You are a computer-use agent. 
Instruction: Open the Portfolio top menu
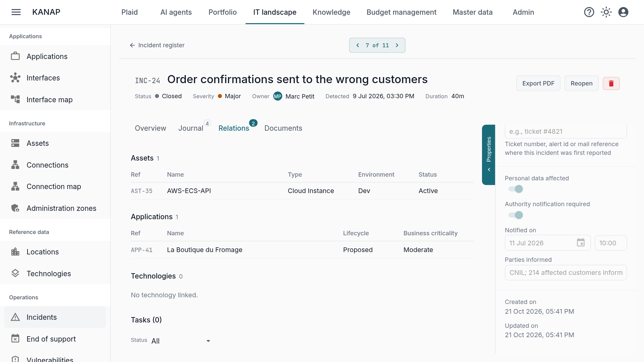tap(223, 12)
